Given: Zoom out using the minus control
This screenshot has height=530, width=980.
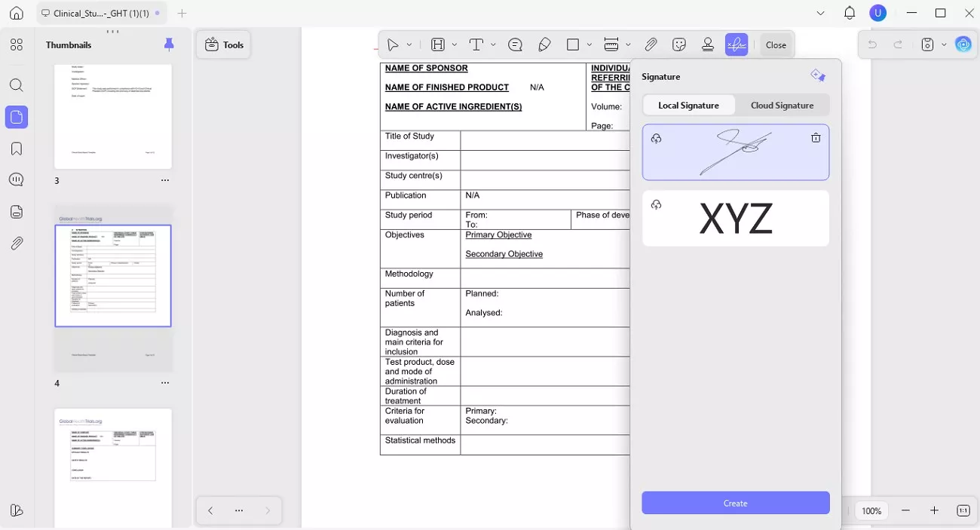Looking at the screenshot, I should pyautogui.click(x=905, y=510).
